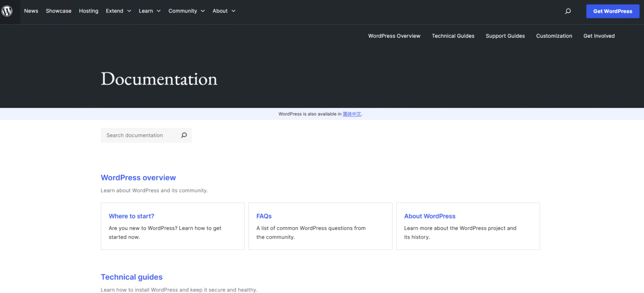Go to Technical Guides section
644x293 pixels.
(453, 36)
